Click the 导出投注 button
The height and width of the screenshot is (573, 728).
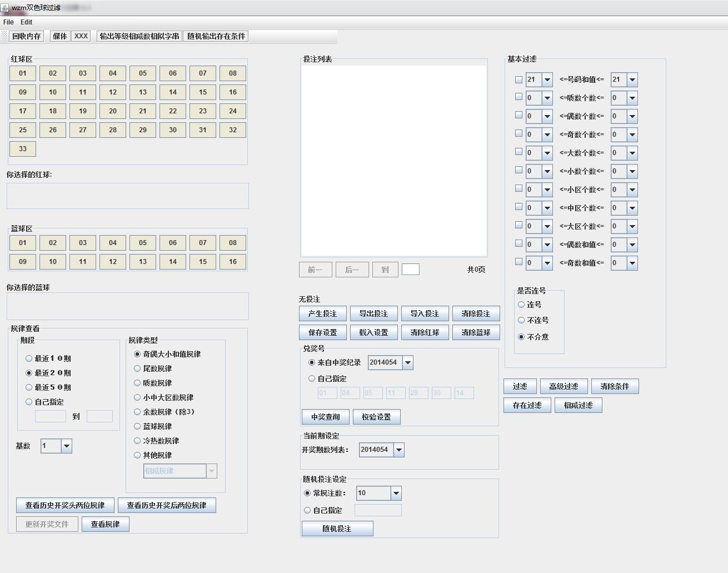[x=373, y=313]
